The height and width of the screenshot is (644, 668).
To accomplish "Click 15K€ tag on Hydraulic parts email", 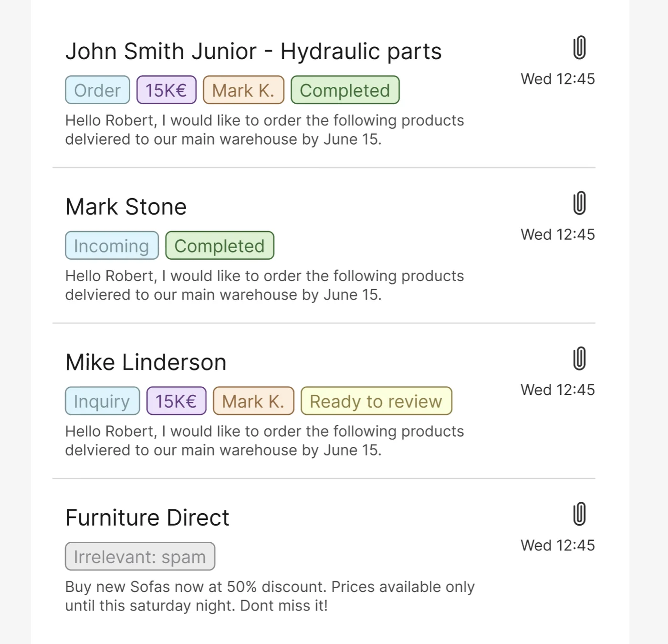I will pos(166,90).
